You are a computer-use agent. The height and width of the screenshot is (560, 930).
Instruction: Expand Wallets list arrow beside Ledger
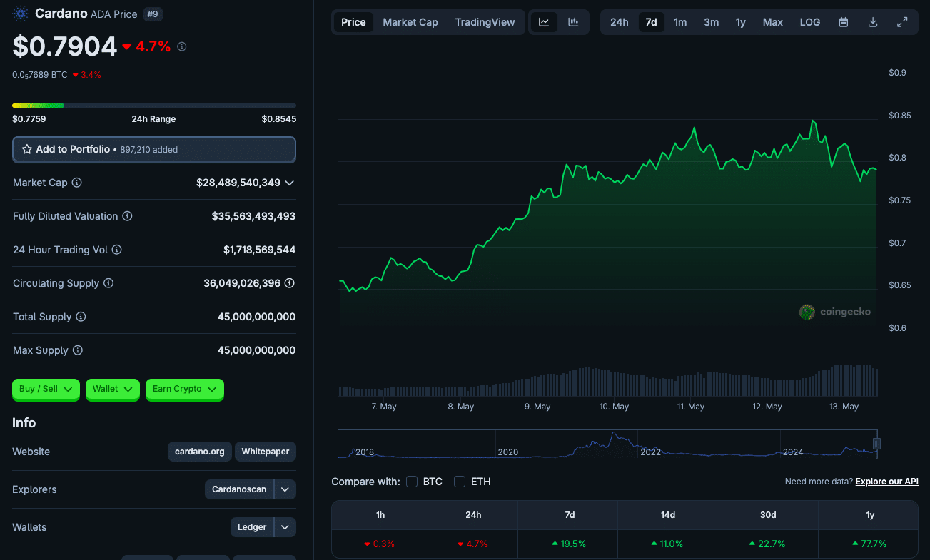tap(285, 527)
